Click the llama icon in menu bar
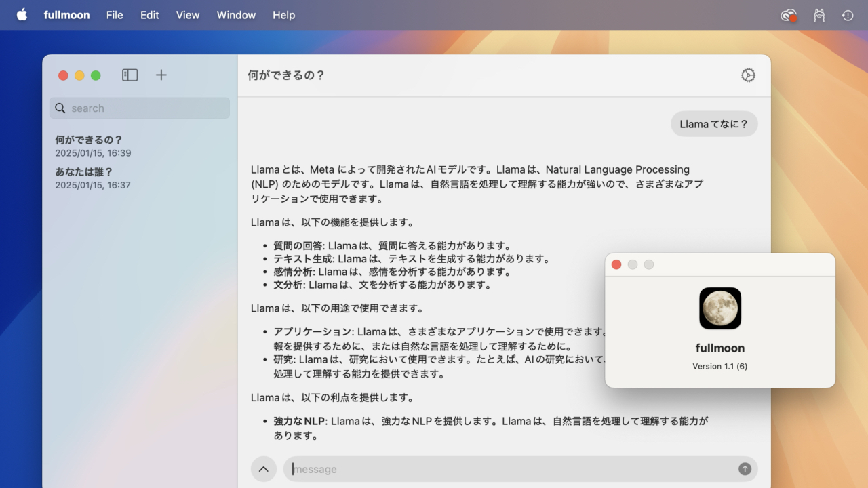Screen dimensions: 868x488 [819, 15]
